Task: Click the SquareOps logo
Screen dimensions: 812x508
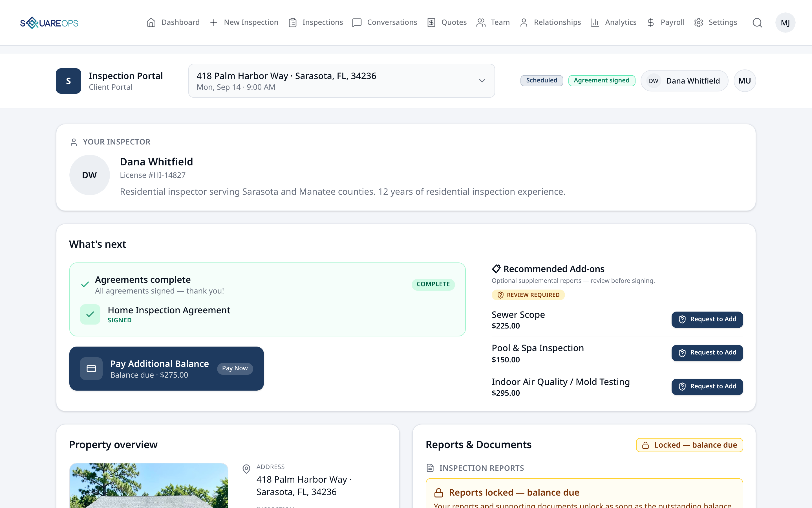Action: pos(49,23)
